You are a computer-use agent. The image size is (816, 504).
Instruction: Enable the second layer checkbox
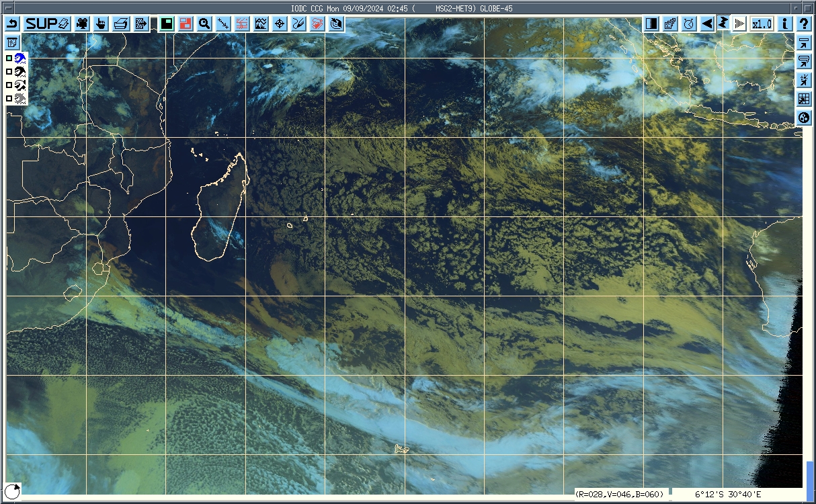coord(9,72)
